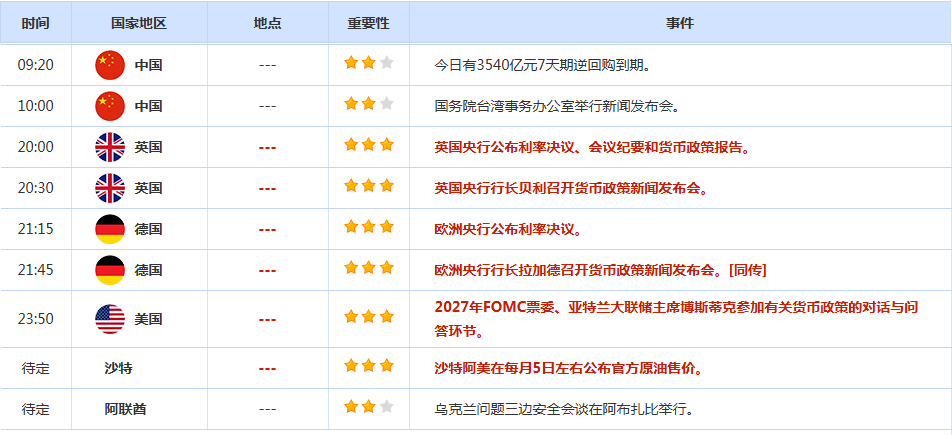Click the China flag in the 10:00 row

click(110, 106)
